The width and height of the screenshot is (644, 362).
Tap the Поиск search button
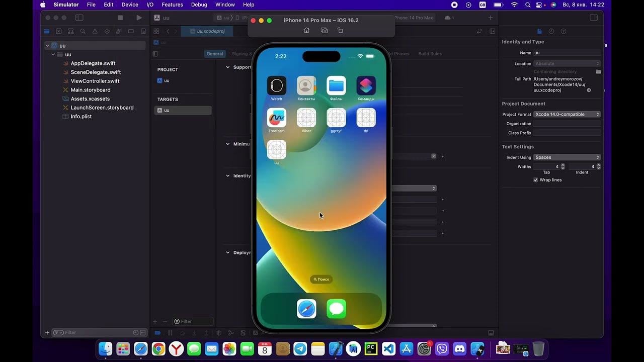[321, 279]
